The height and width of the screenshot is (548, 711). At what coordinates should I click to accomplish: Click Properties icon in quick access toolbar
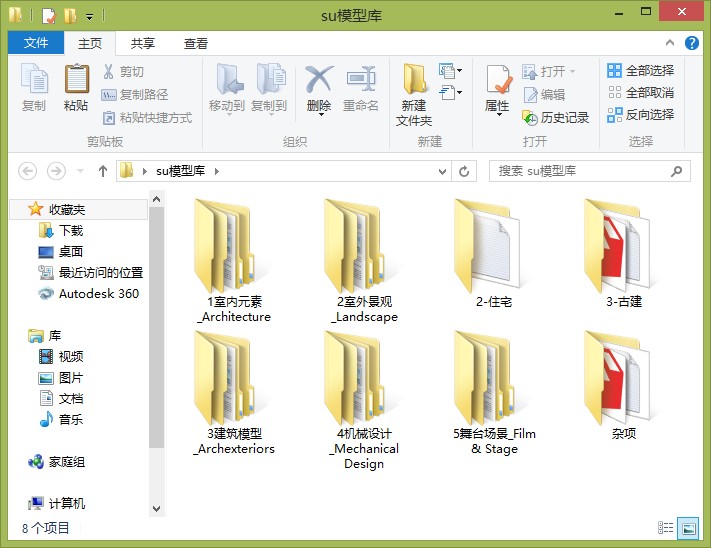tap(49, 16)
